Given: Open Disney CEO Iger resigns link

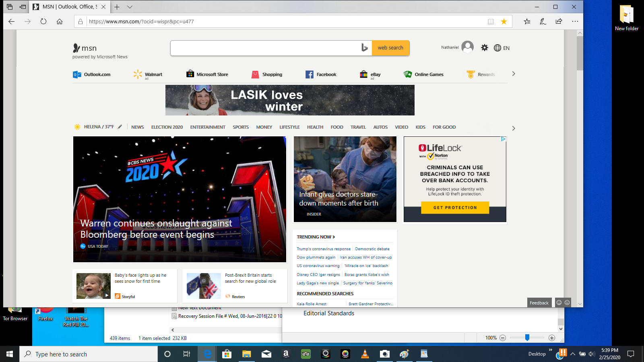Looking at the screenshot, I should tap(318, 275).
